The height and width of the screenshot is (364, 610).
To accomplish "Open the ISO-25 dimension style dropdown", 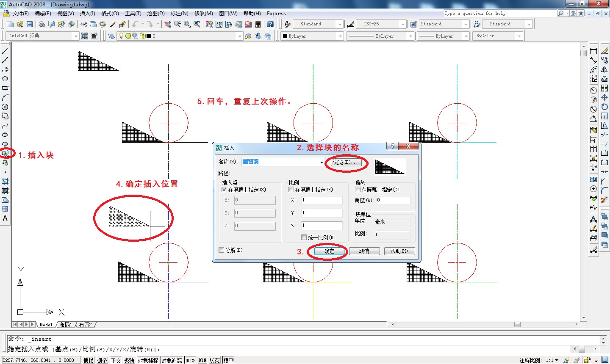I will 403,24.
